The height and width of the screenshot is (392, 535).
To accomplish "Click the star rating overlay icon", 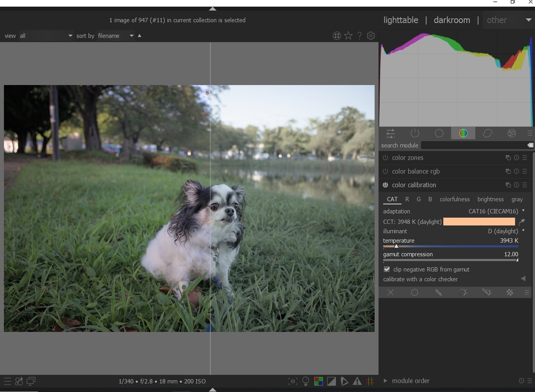I will point(348,36).
